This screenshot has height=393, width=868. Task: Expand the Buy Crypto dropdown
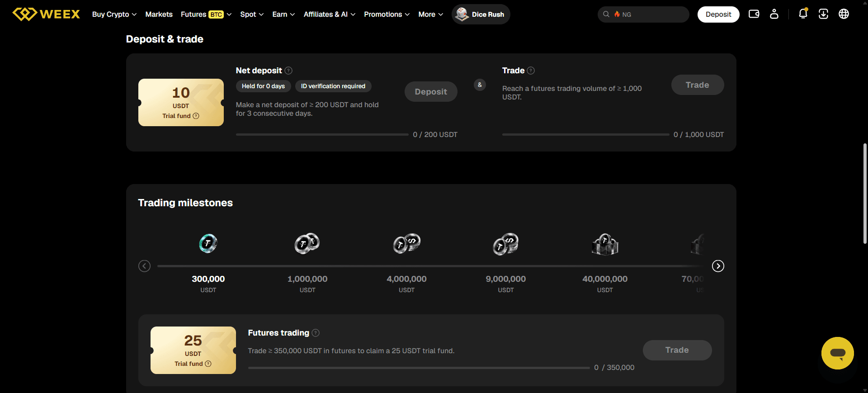114,14
